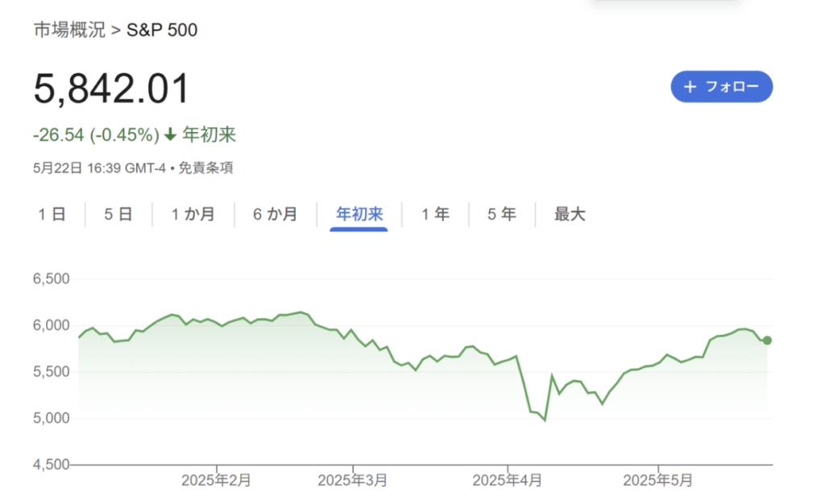
Task: Switch to the 6 か月 range tab
Action: tap(276, 214)
